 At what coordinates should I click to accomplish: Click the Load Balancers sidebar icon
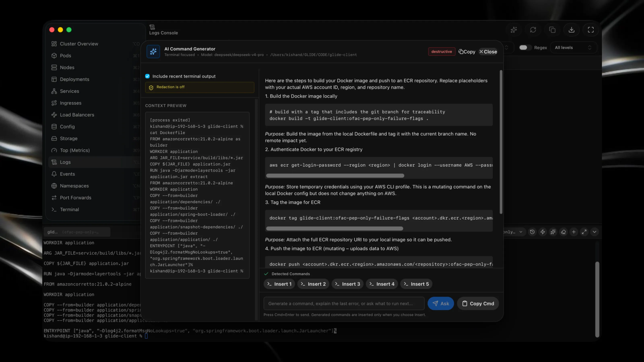54,115
